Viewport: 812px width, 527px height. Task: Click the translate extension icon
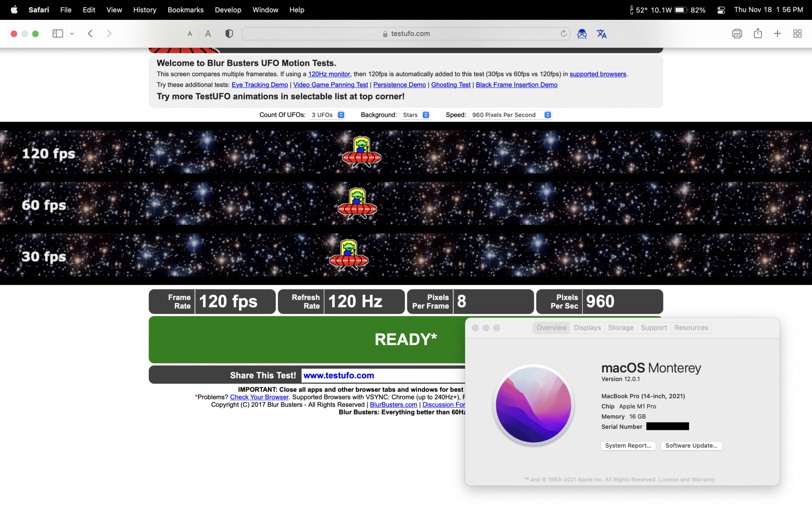pos(601,34)
